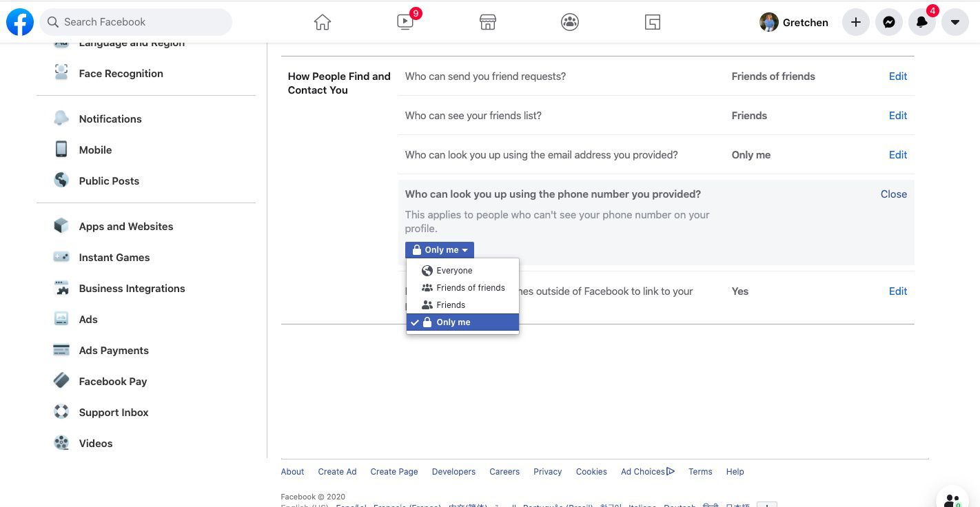Image resolution: width=980 pixels, height=507 pixels.
Task: Click the Face Recognition icon
Action: click(x=61, y=72)
